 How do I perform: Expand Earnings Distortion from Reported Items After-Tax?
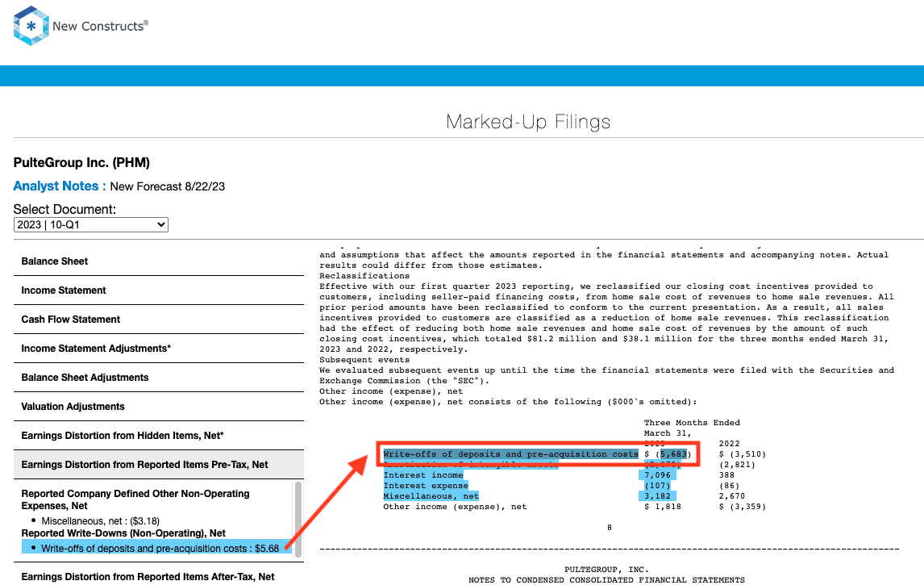coord(159,576)
